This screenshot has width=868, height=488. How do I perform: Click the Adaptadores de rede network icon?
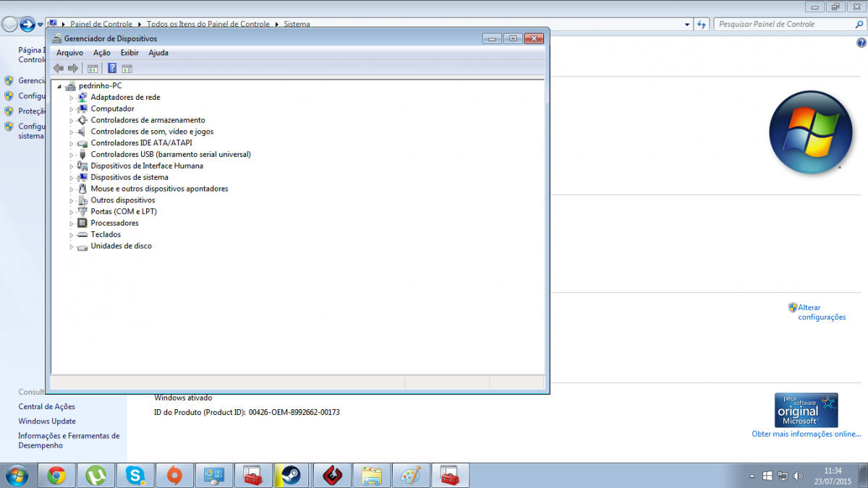tap(82, 97)
